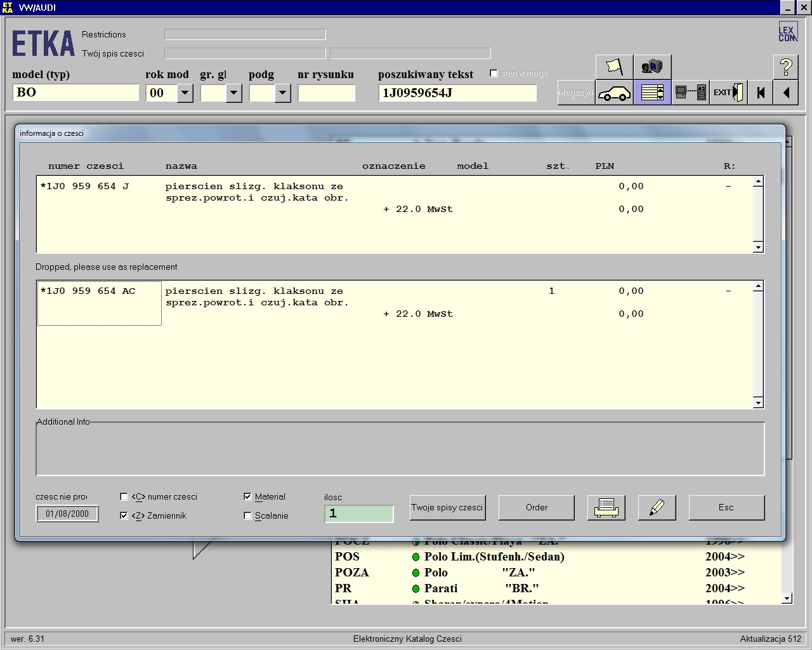Click the Twoje spisy czesci button

(447, 508)
